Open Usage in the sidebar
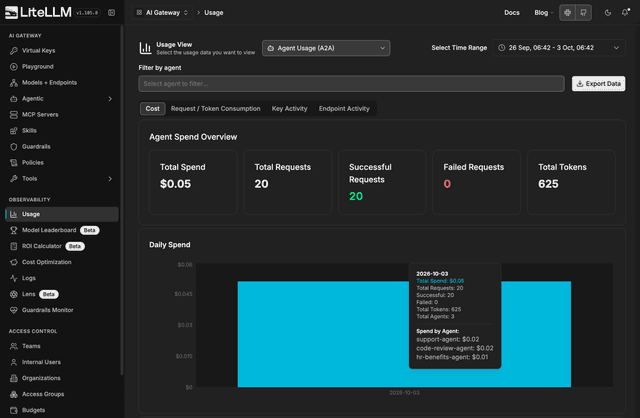Image resolution: width=640 pixels, height=418 pixels. [62, 214]
